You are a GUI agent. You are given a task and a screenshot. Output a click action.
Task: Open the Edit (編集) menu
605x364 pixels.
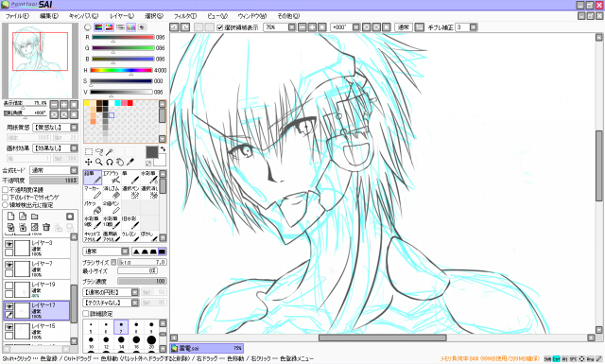pyautogui.click(x=48, y=16)
